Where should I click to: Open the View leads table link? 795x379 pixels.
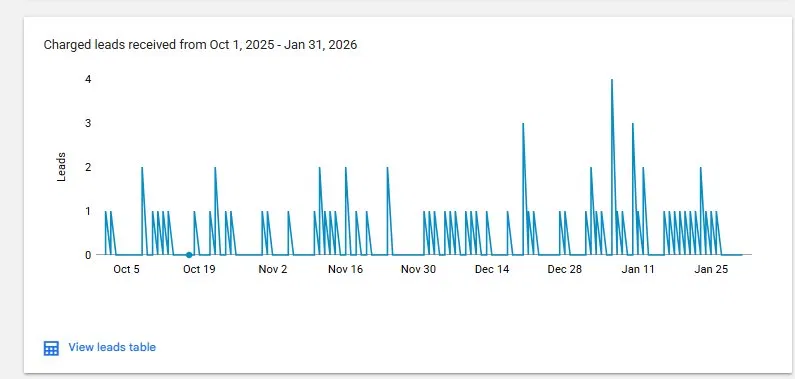pyautogui.click(x=112, y=348)
